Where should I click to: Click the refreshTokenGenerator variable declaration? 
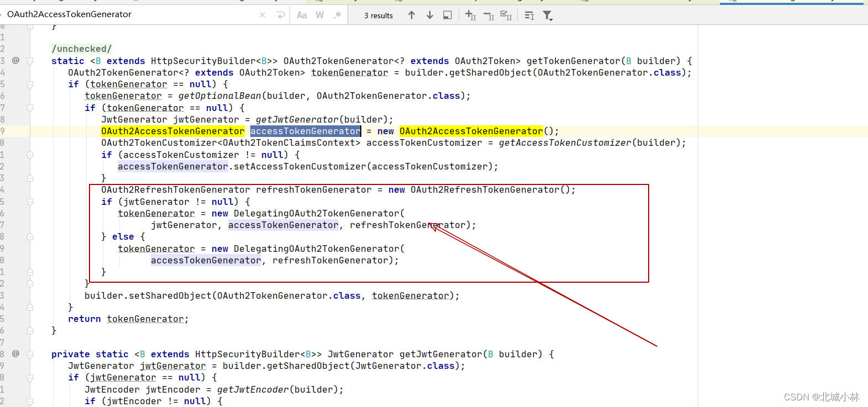coord(314,190)
